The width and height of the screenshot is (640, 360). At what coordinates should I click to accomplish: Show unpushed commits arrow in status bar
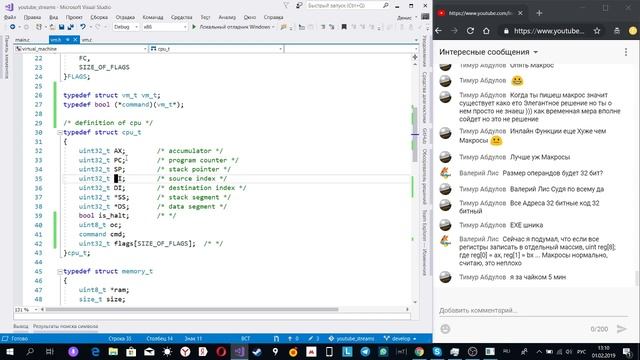293,338
